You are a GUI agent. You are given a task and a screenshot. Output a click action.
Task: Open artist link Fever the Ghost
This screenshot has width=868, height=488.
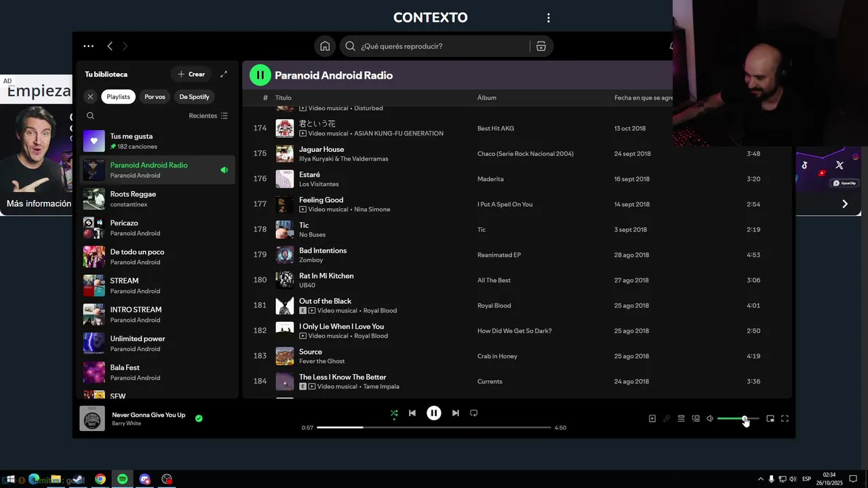point(322,361)
